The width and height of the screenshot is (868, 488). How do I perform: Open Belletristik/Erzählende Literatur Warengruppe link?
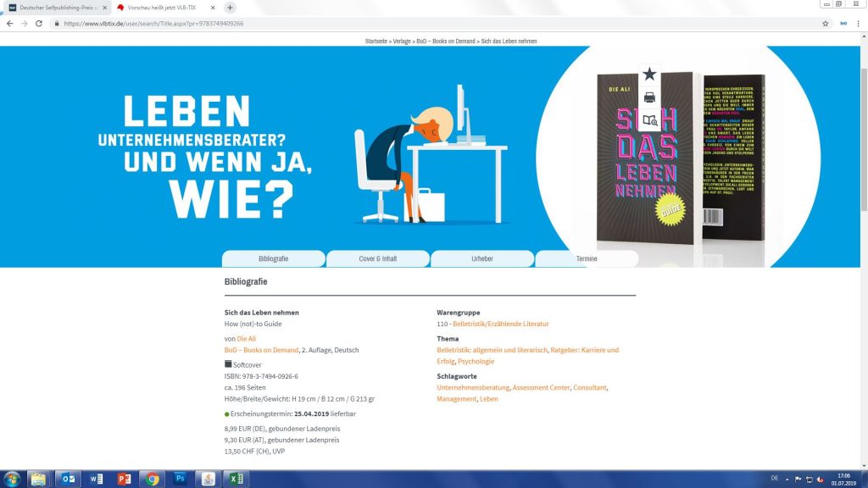[501, 324]
